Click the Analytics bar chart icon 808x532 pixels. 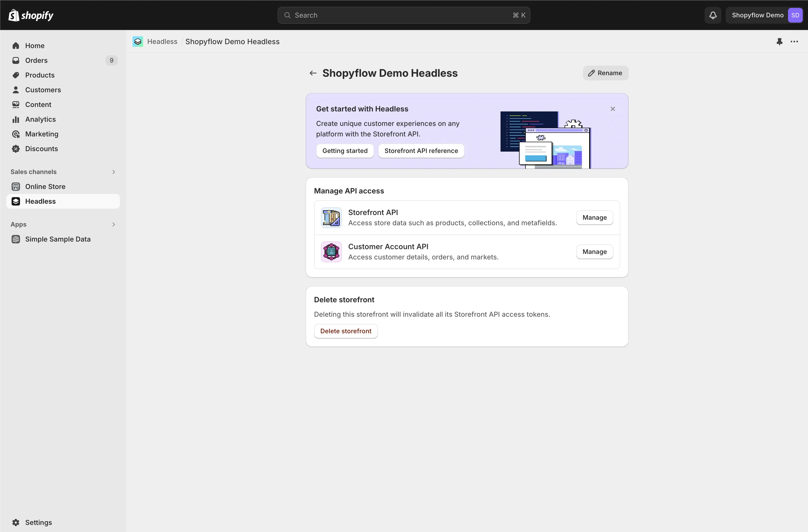pyautogui.click(x=16, y=119)
